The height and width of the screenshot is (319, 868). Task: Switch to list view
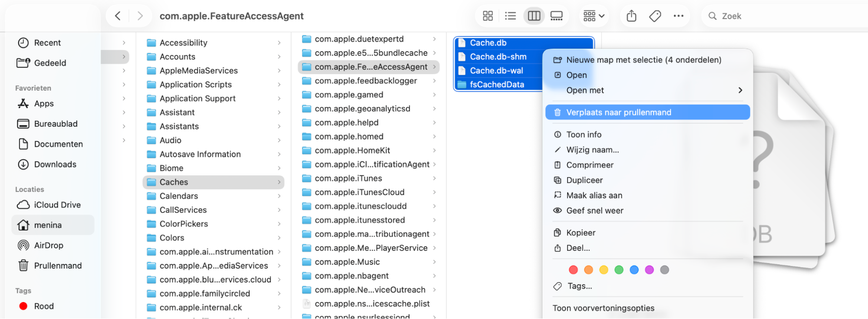510,16
